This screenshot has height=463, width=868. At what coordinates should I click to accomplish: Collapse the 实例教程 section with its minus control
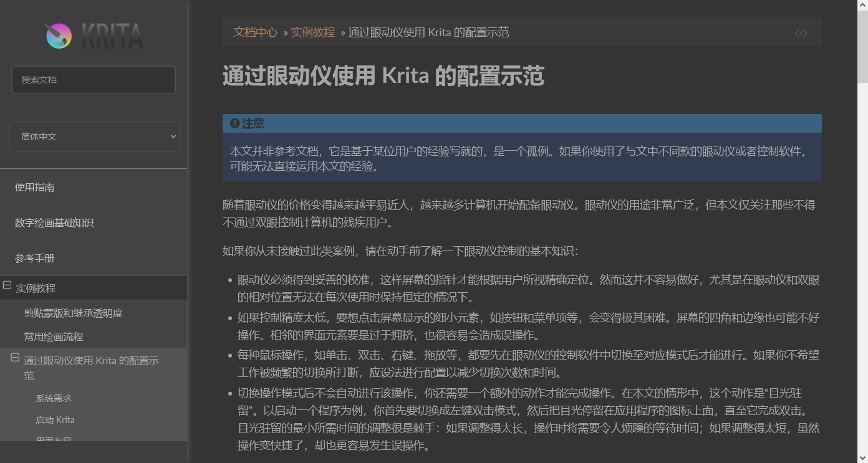click(x=7, y=285)
